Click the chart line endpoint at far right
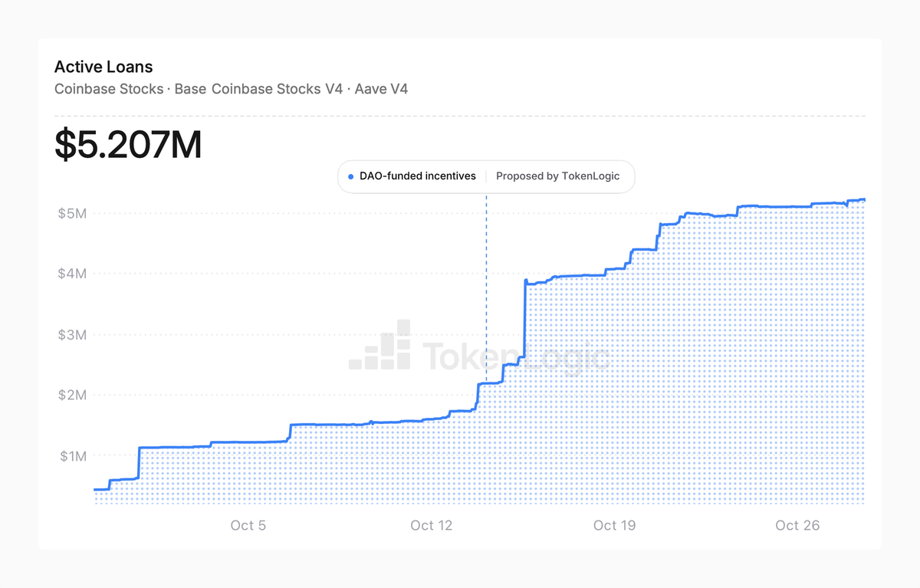This screenshot has width=920, height=588. [864, 199]
